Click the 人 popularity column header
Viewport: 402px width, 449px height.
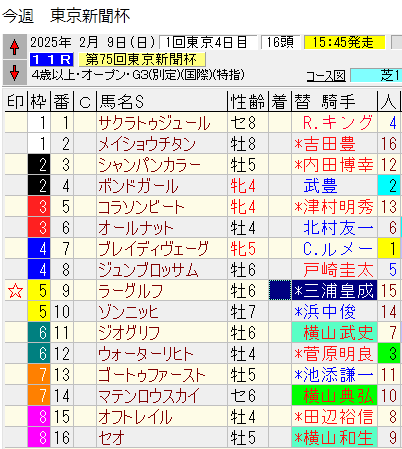(x=389, y=102)
